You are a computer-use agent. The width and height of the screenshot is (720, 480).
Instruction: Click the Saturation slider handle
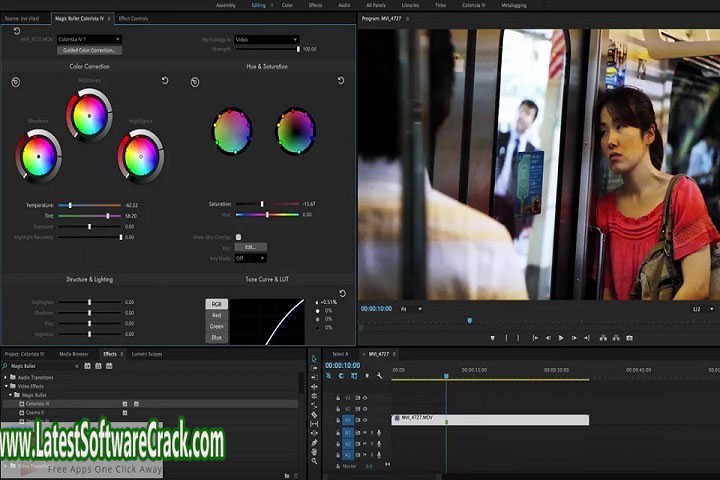point(262,204)
